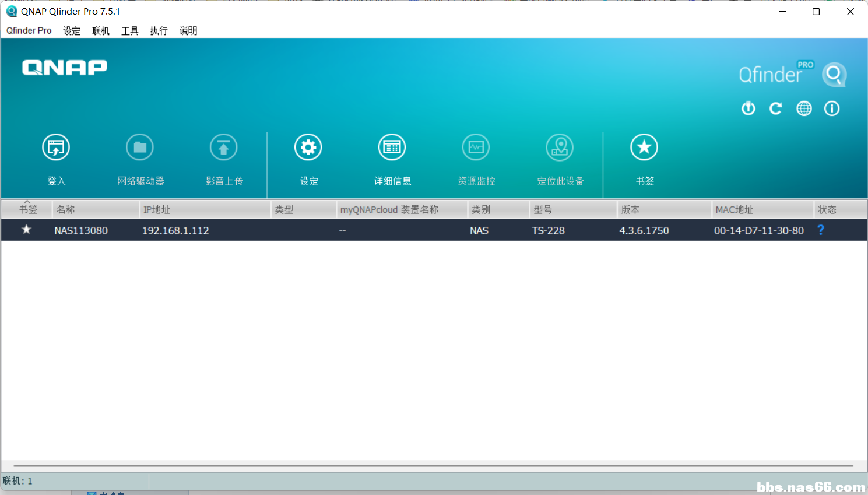868x495 pixels.
Task: Click the 登入 login icon
Action: 56,148
